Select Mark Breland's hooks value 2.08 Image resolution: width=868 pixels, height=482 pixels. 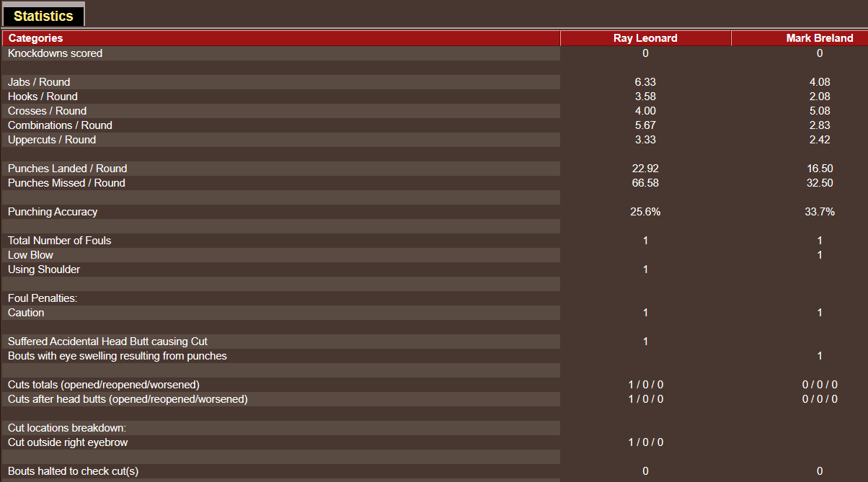(820, 97)
